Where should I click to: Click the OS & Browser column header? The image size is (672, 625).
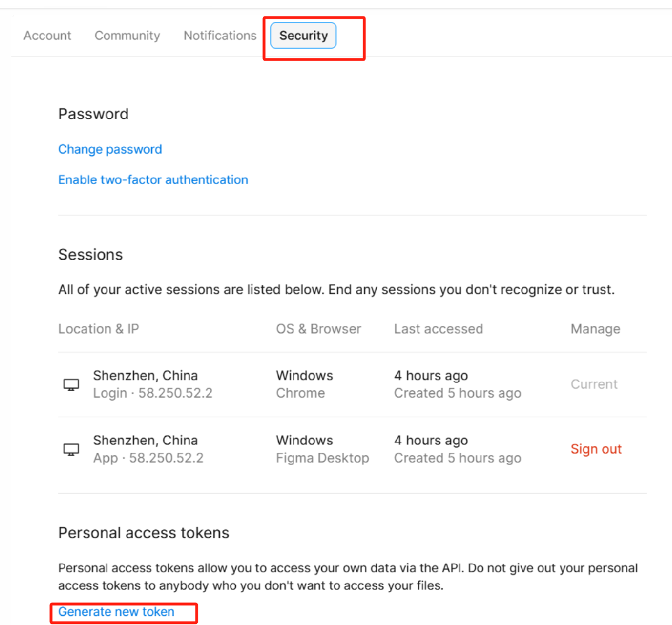click(x=318, y=329)
